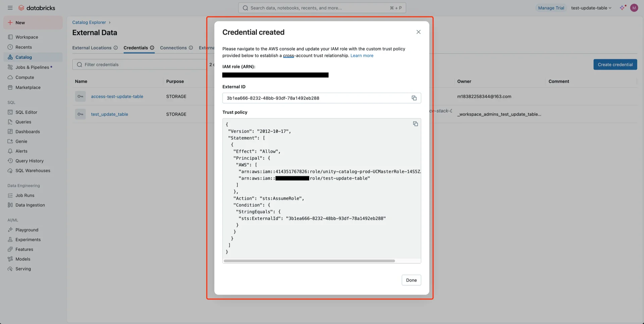Open Data Ingestion in the sidebar
The width and height of the screenshot is (644, 324).
point(33,205)
